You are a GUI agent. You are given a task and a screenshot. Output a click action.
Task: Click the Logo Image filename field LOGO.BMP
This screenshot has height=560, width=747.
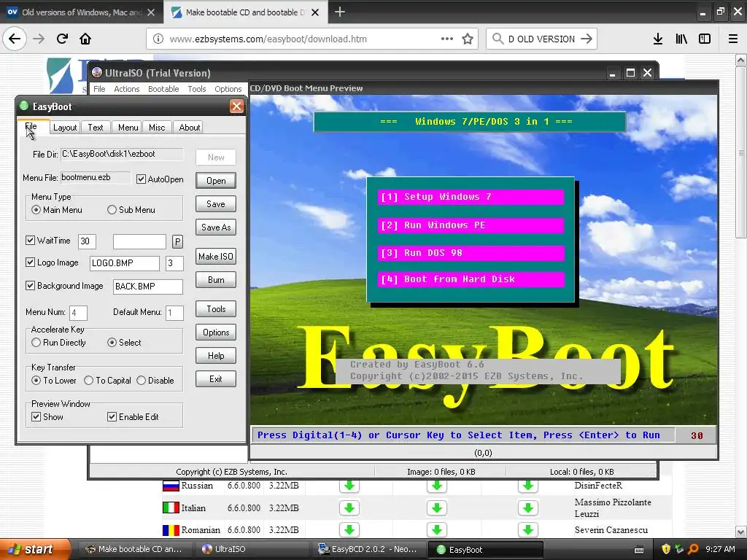point(125,263)
